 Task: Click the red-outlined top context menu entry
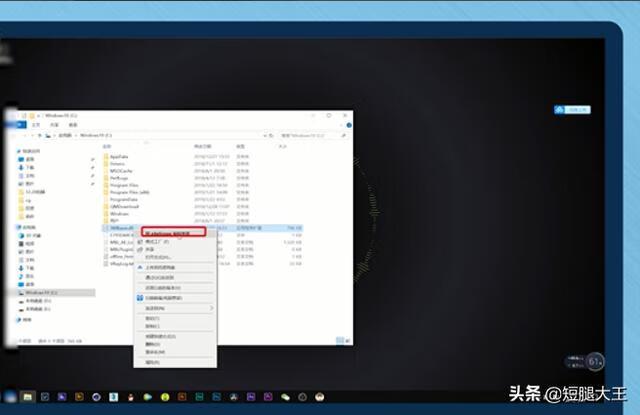pos(174,231)
